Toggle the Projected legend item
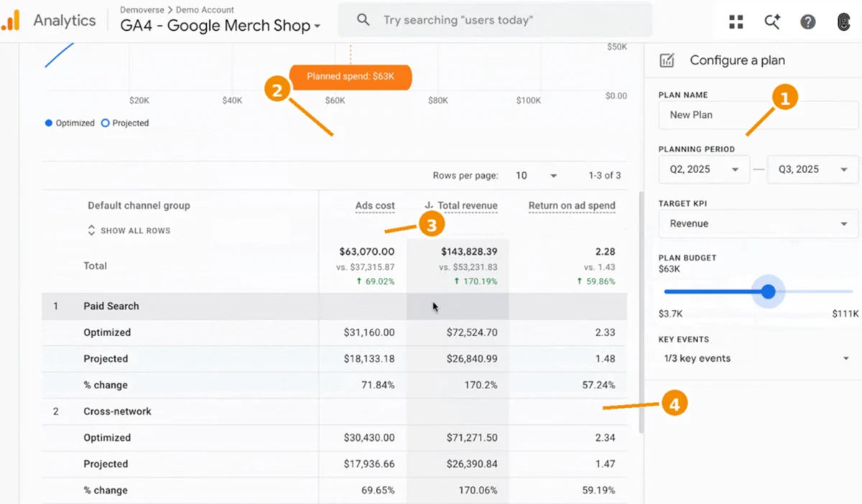The image size is (862, 504). (125, 123)
